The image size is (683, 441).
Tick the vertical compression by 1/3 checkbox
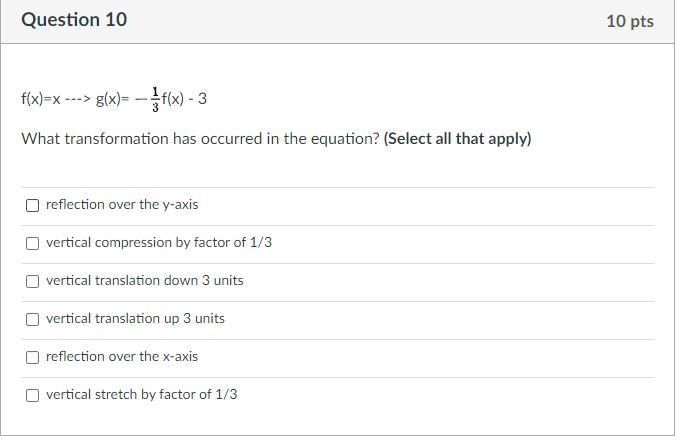(x=33, y=243)
